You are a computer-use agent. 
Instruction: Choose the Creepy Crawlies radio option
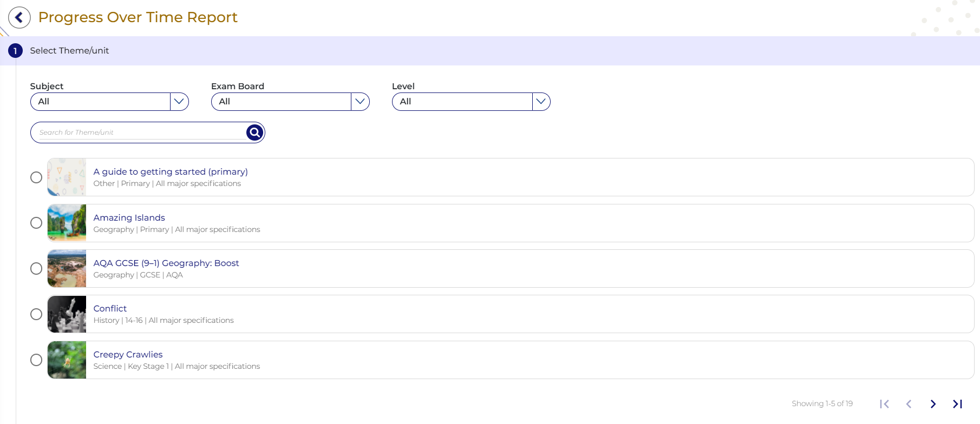tap(36, 360)
